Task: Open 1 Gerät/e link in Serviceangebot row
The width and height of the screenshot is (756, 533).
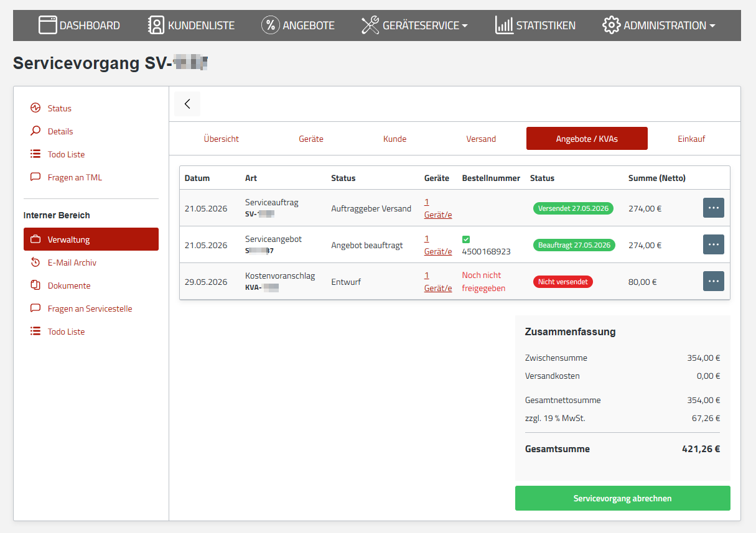Action: (x=438, y=245)
